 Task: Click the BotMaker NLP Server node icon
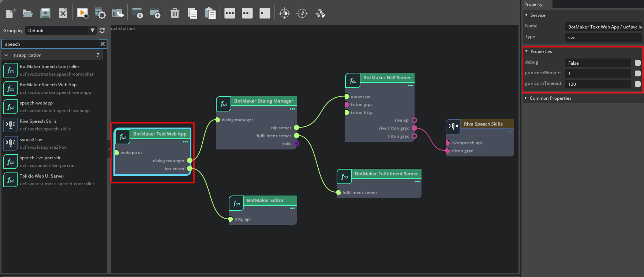tap(353, 81)
